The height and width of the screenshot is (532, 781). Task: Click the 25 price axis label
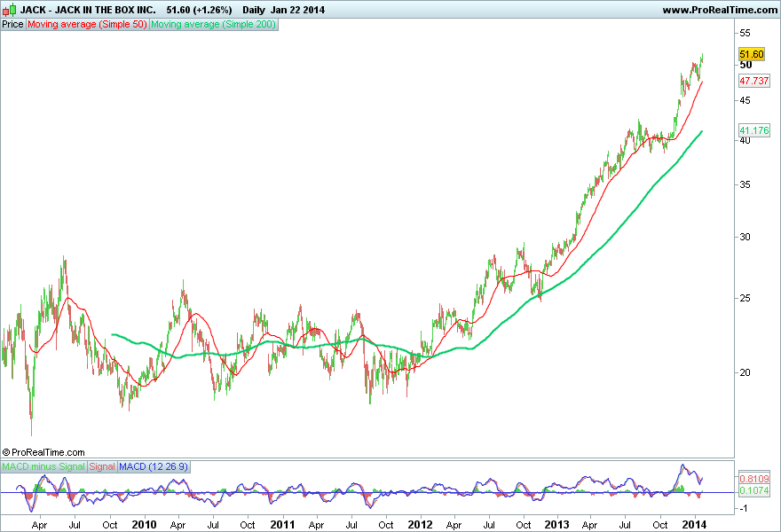click(x=745, y=299)
